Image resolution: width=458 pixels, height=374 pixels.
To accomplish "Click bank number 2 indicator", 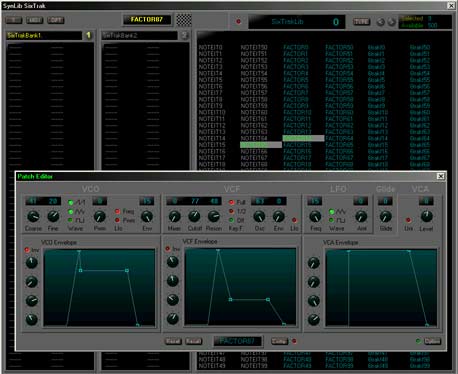I will pyautogui.click(x=184, y=35).
